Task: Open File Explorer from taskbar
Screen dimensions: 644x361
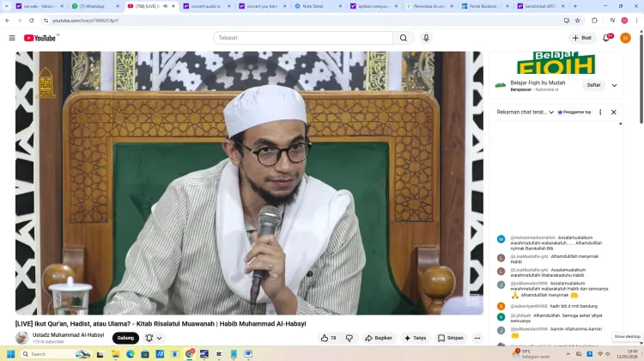Action: click(115, 353)
